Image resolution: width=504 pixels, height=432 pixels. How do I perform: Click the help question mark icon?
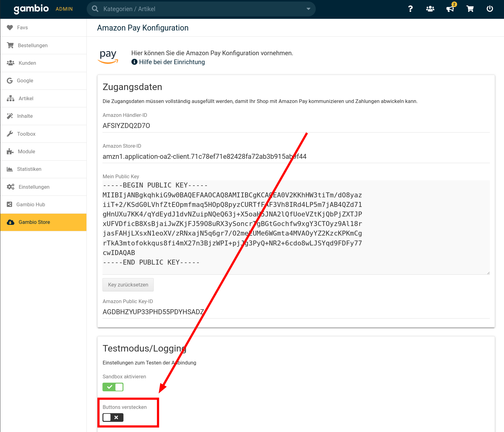(410, 9)
